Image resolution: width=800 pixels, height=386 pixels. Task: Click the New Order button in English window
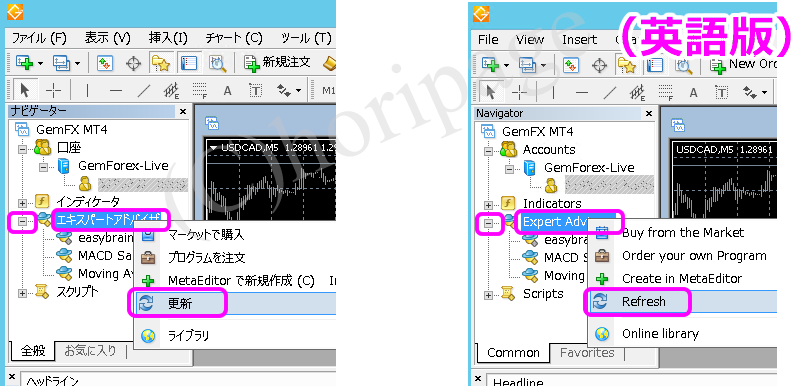click(x=744, y=65)
